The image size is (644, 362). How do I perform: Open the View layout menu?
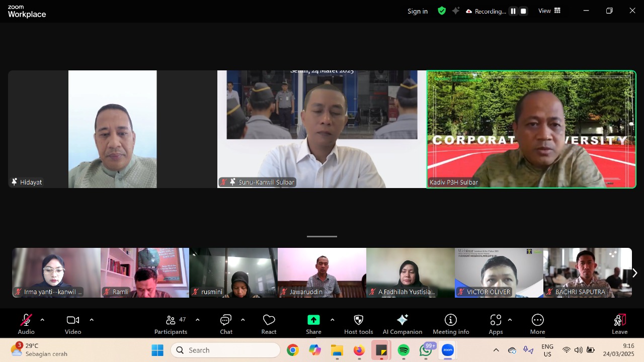coord(549,11)
